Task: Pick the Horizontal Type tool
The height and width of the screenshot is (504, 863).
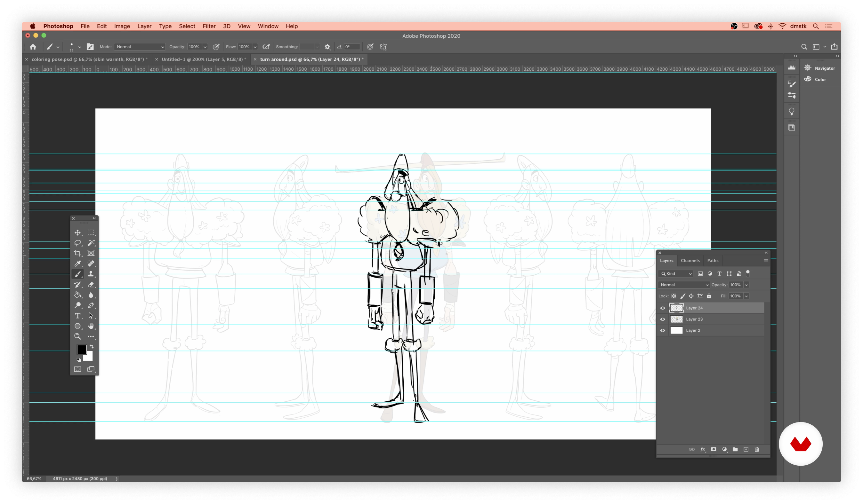Action: click(78, 316)
